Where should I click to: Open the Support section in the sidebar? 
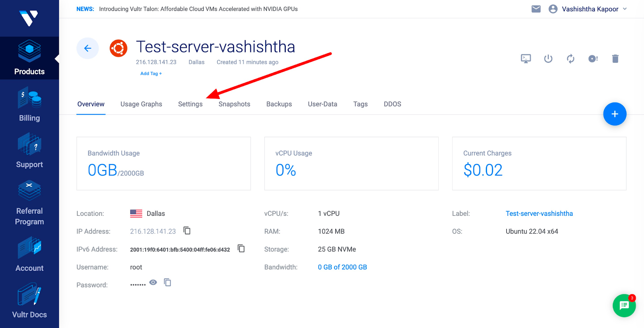[29, 151]
